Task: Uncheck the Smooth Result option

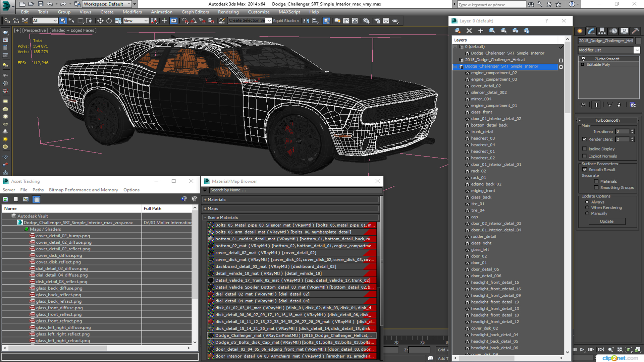Action: click(585, 170)
